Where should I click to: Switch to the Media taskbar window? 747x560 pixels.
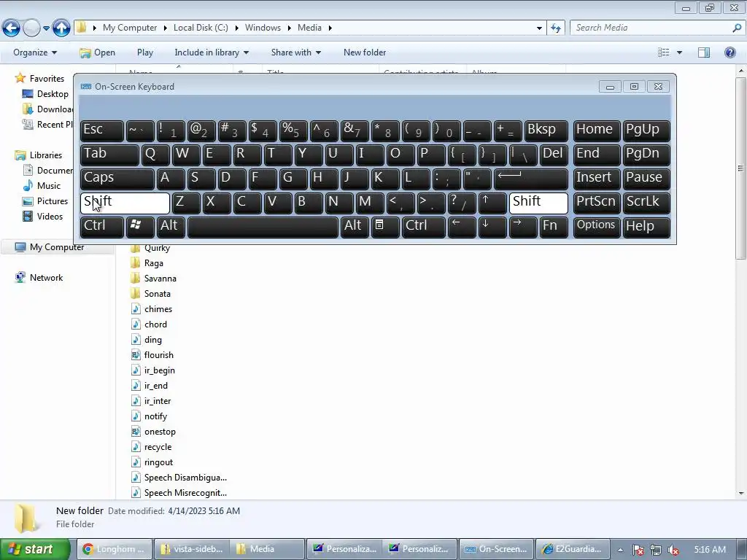(x=267, y=549)
